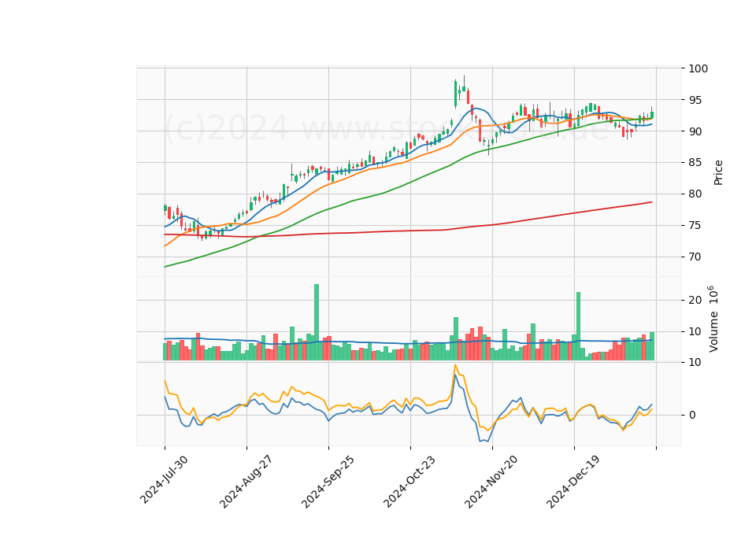Image resolution: width=756 pixels, height=543 pixels.
Task: Click the 2024-Nov-20 date label
Action: [x=491, y=482]
